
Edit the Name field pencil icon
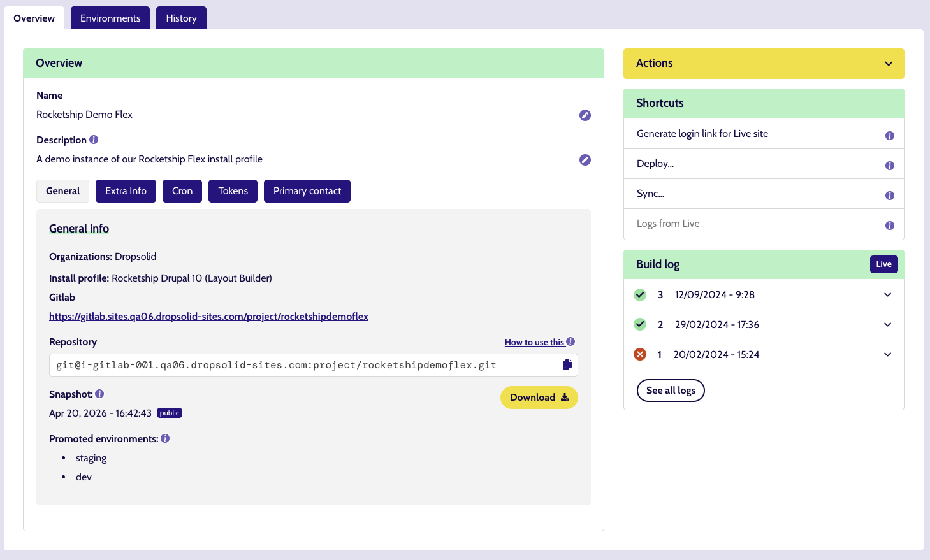click(x=585, y=115)
